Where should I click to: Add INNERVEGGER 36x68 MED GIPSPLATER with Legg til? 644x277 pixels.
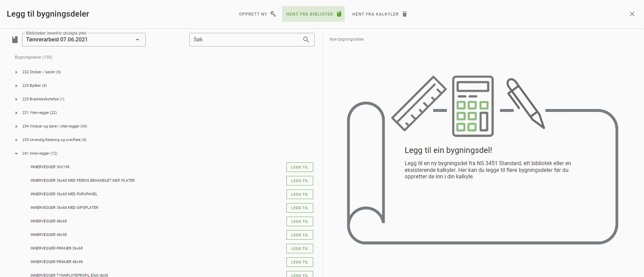300,208
